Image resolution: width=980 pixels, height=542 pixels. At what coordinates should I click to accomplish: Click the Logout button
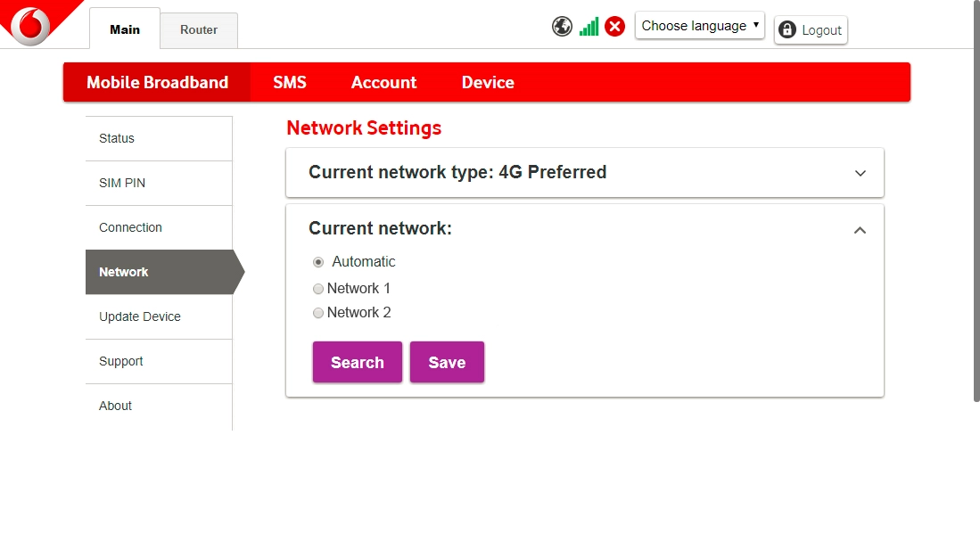coord(810,29)
